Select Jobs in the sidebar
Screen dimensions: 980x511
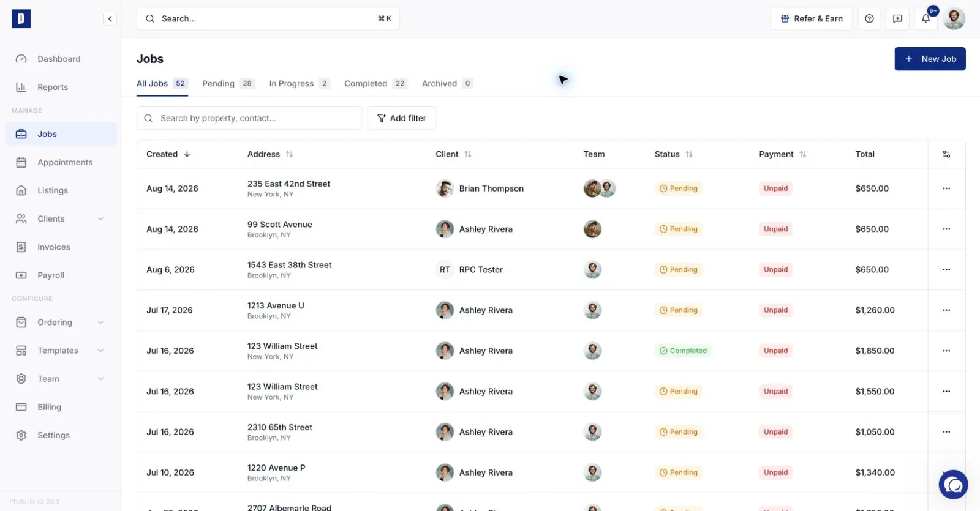pyautogui.click(x=61, y=134)
